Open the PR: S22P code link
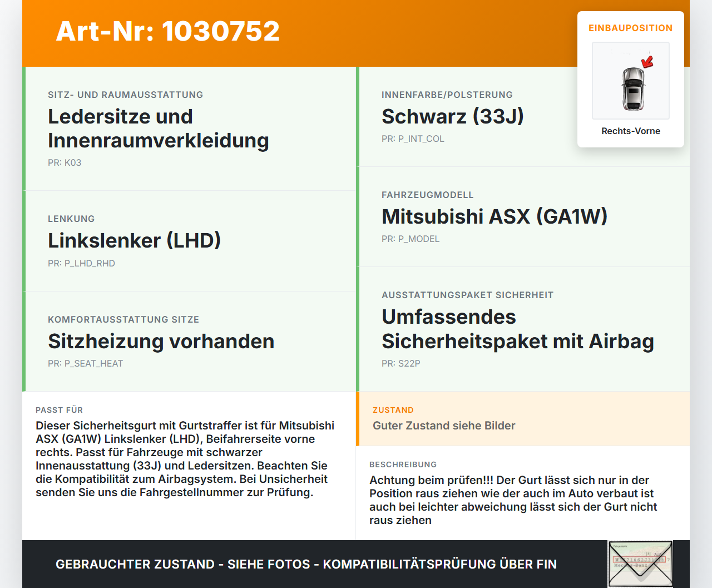The height and width of the screenshot is (588, 712). [x=400, y=363]
